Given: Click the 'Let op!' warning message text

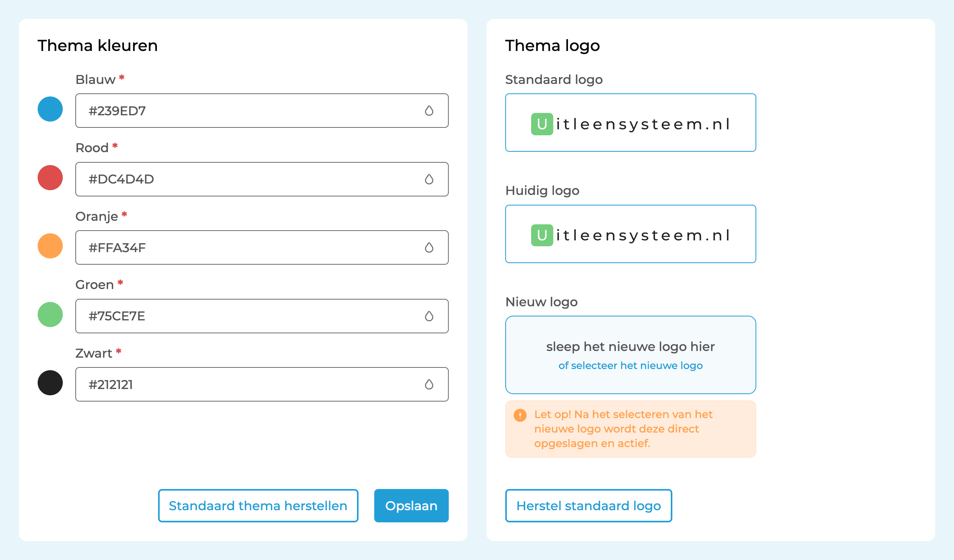Looking at the screenshot, I should click(x=624, y=429).
